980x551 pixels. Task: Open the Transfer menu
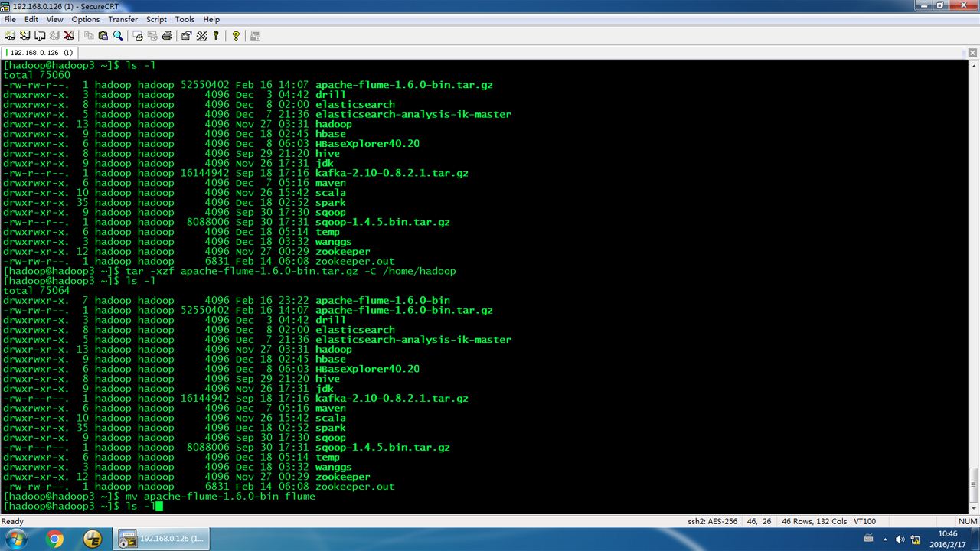pyautogui.click(x=123, y=19)
